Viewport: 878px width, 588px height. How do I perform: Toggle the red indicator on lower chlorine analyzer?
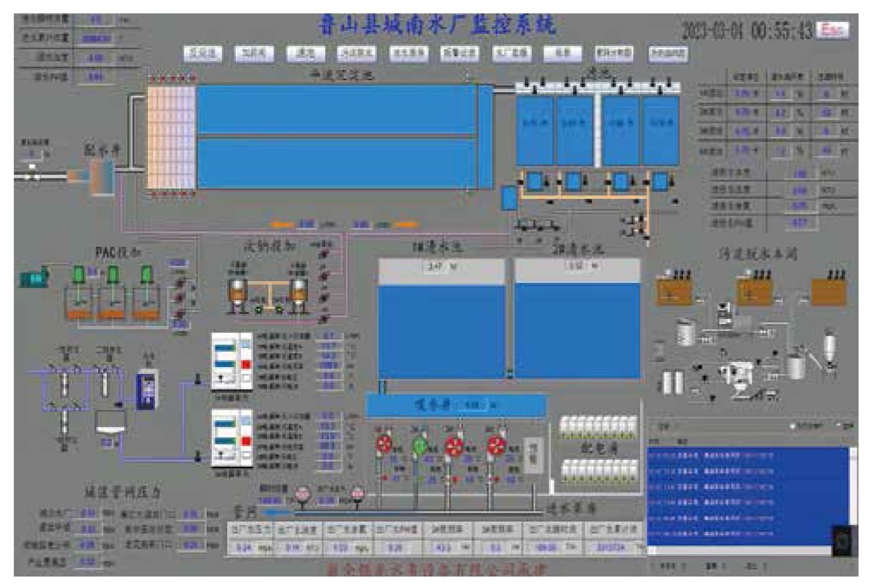tap(246, 441)
